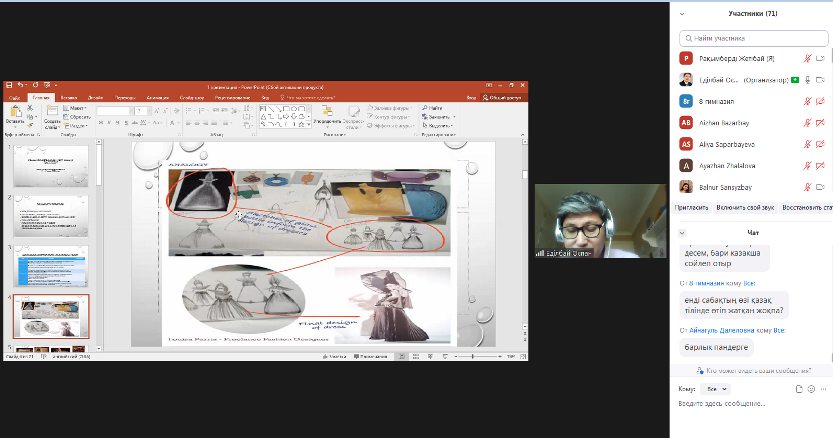Click the file attachment icon in chat

pyautogui.click(x=797, y=388)
